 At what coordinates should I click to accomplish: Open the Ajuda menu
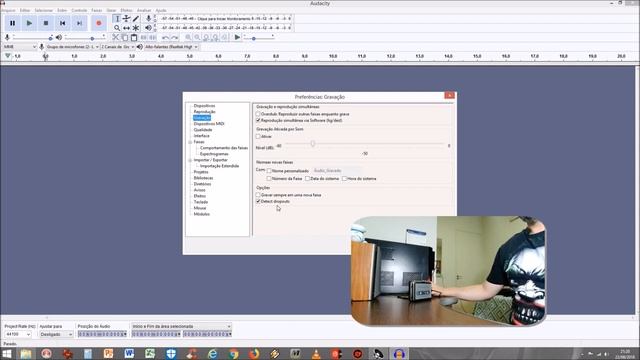point(161,10)
